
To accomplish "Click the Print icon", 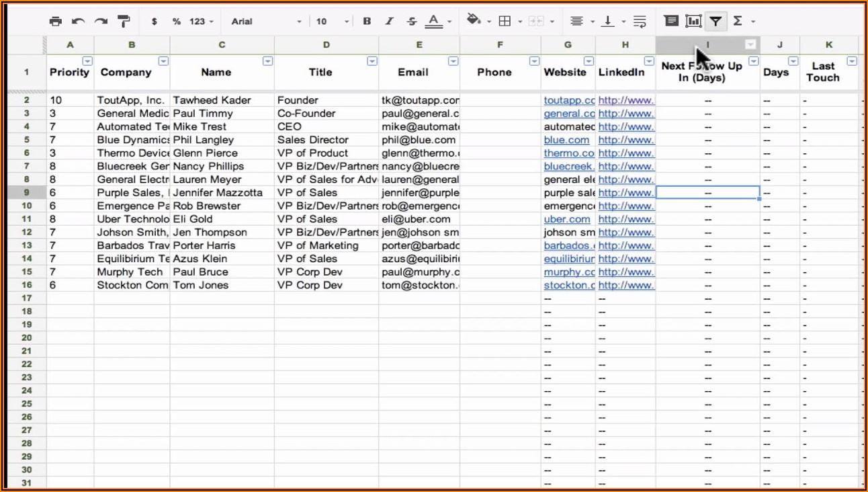I will pos(56,22).
